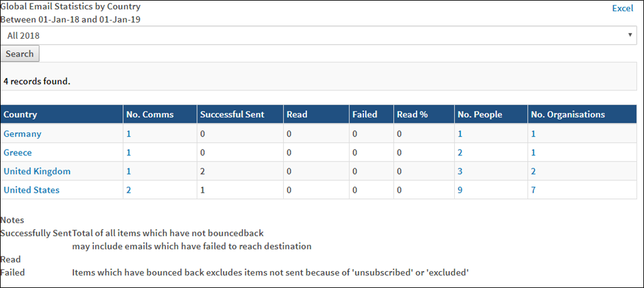Image resolution: width=644 pixels, height=288 pixels.
Task: Open the United Kingdom country link
Action: tap(37, 171)
